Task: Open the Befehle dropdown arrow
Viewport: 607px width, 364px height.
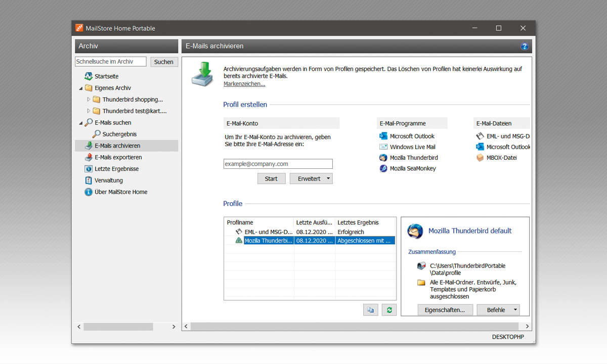Action: point(515,310)
